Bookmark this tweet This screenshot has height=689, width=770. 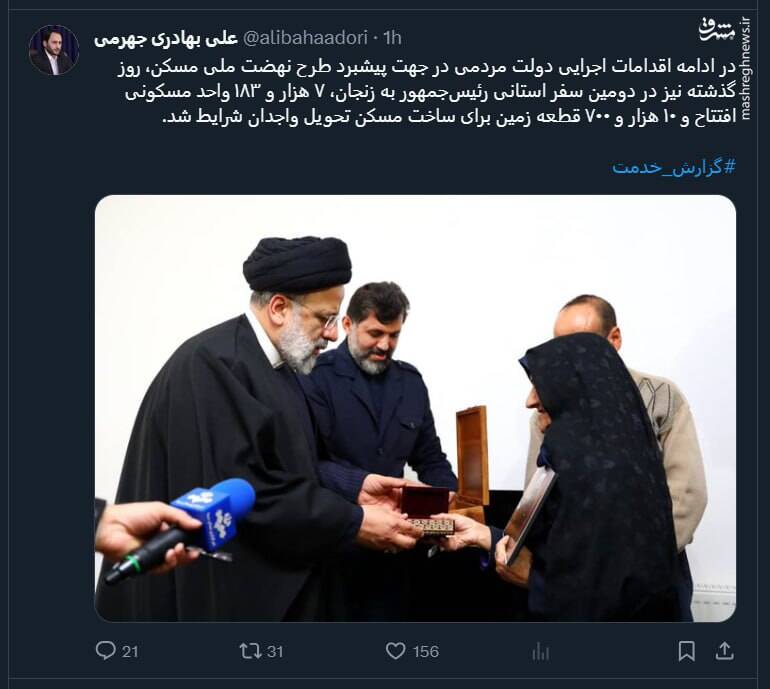coord(686,651)
